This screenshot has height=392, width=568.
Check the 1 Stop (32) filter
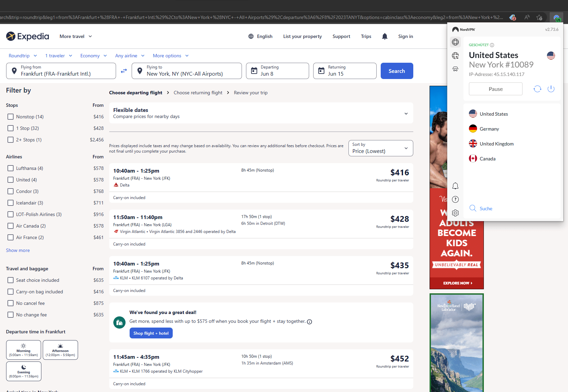click(x=11, y=128)
